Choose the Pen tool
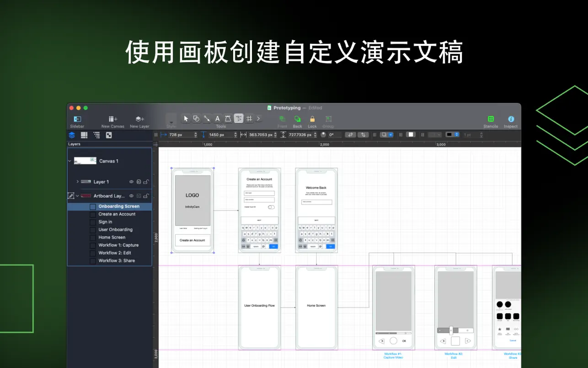The height and width of the screenshot is (368, 588). tap(228, 119)
